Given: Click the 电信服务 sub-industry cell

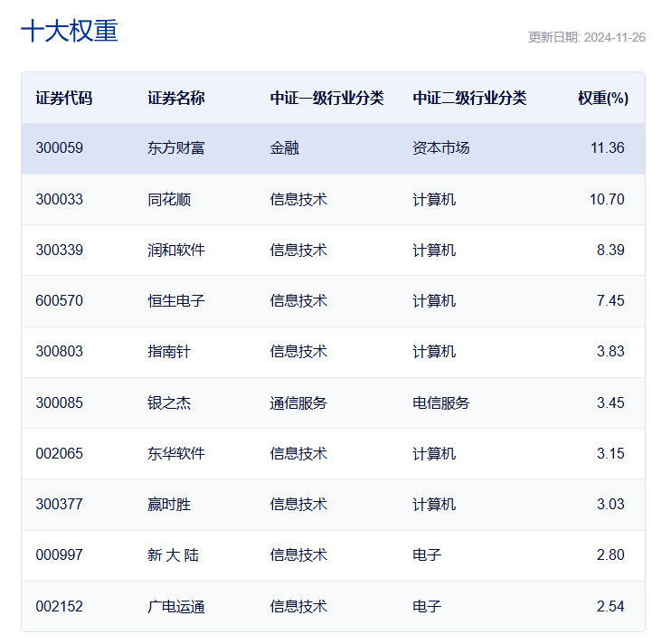Looking at the screenshot, I should [440, 403].
